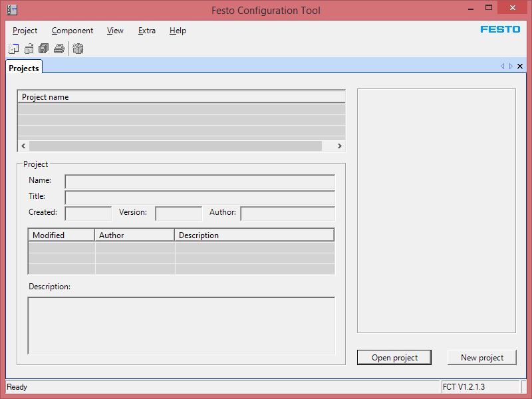This screenshot has height=399, width=532.
Task: Close the Festo Configuration Tool window
Action: click(x=512, y=8)
